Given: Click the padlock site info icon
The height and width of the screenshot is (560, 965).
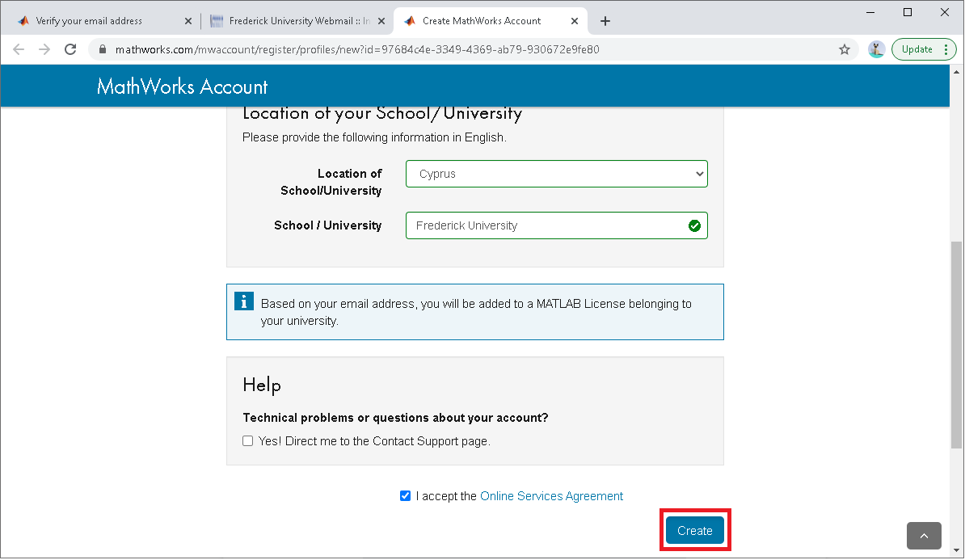Looking at the screenshot, I should coord(103,49).
